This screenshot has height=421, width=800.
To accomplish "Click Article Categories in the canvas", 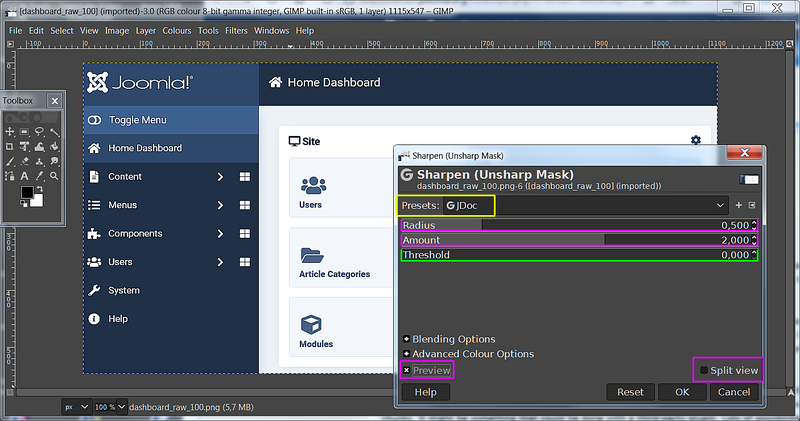I will pos(334,274).
